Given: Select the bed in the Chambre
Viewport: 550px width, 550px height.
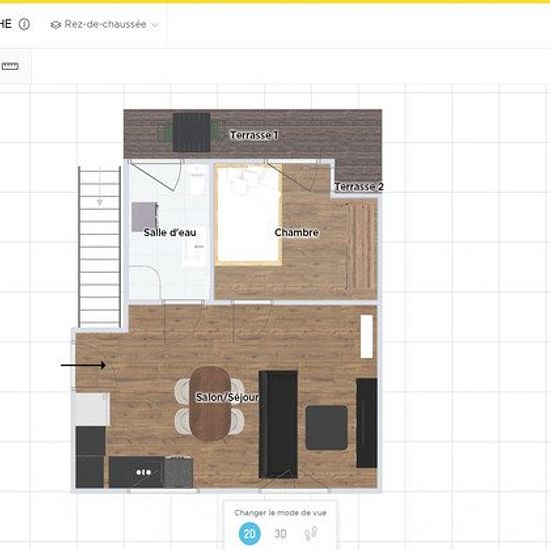Looking at the screenshot, I should click(x=248, y=214).
